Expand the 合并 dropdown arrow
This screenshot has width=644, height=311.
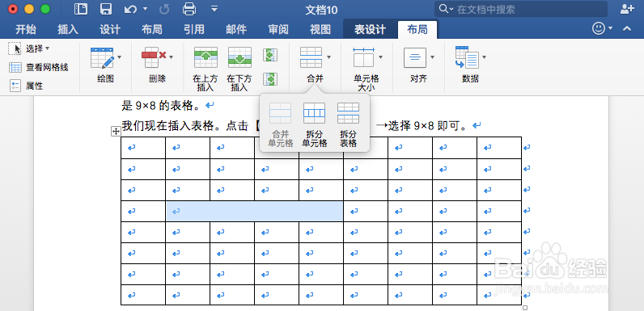click(x=328, y=57)
